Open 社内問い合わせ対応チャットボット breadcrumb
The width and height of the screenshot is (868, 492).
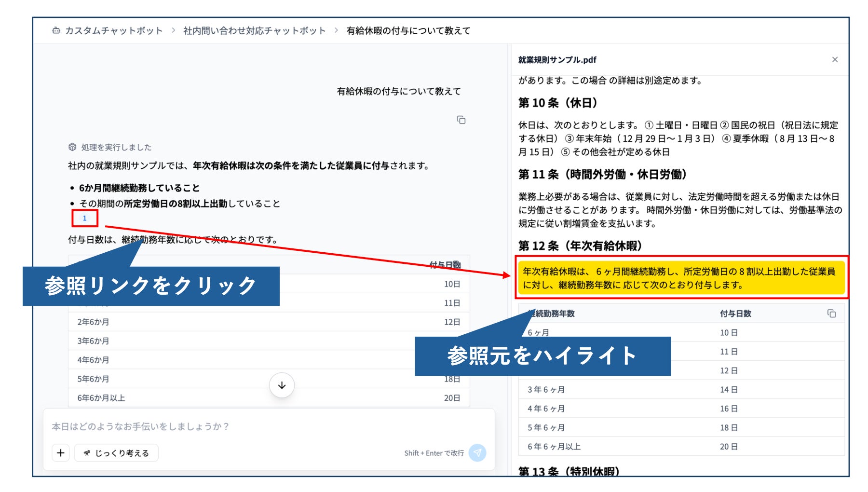pos(255,30)
